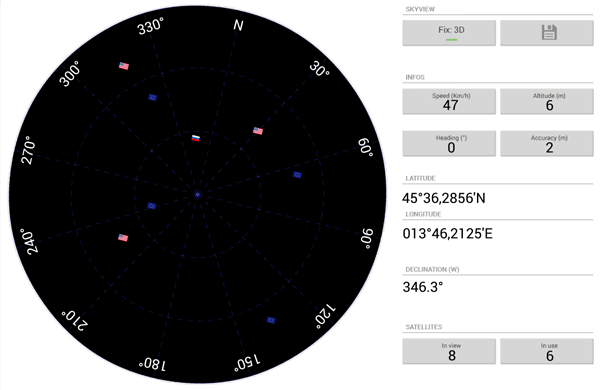Click the longitude value 013°46,2125'E
Image resolution: width=600 pixels, height=390 pixels.
tap(447, 233)
